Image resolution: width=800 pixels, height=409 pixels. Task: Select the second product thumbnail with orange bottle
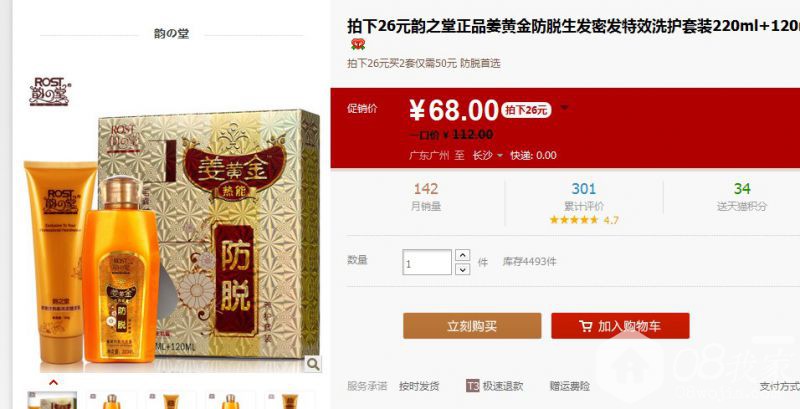pyautogui.click(x=111, y=400)
